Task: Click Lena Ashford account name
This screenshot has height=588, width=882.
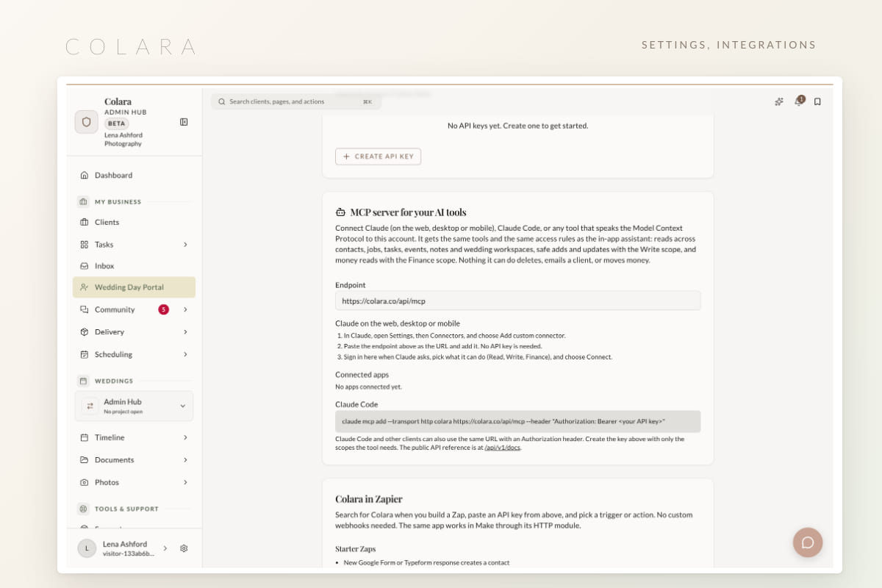Action: click(x=125, y=544)
